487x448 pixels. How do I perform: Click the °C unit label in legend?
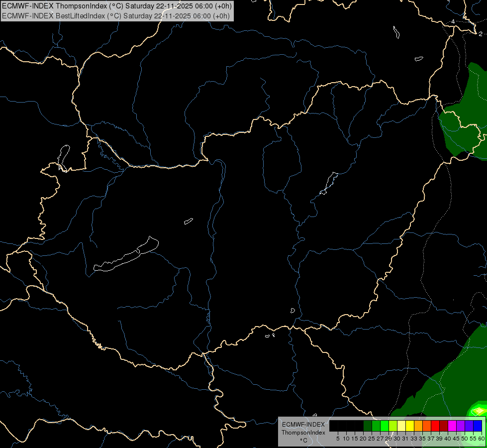click(304, 441)
